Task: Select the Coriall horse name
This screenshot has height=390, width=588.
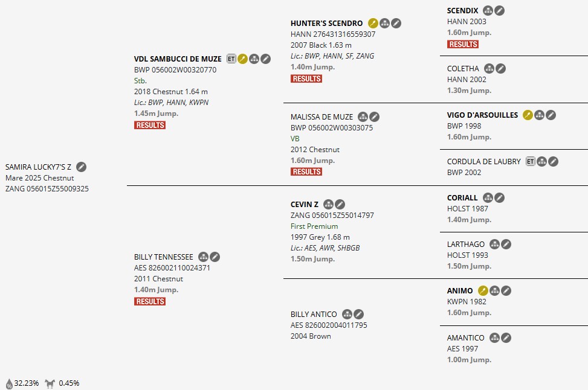Action: [462, 198]
